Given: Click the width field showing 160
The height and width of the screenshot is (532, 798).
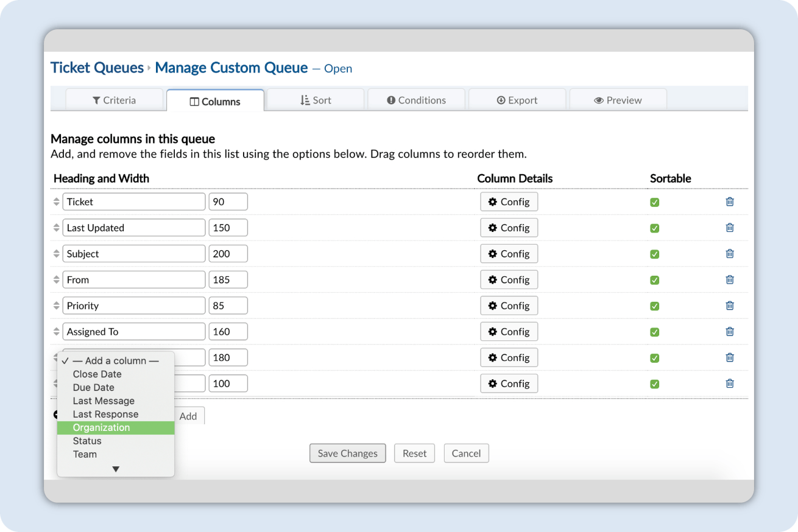Looking at the screenshot, I should (228, 332).
